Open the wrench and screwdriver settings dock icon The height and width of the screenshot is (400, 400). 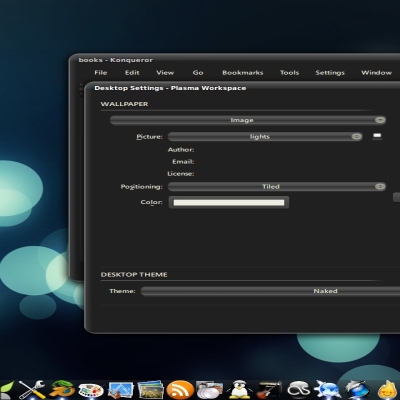click(32, 389)
